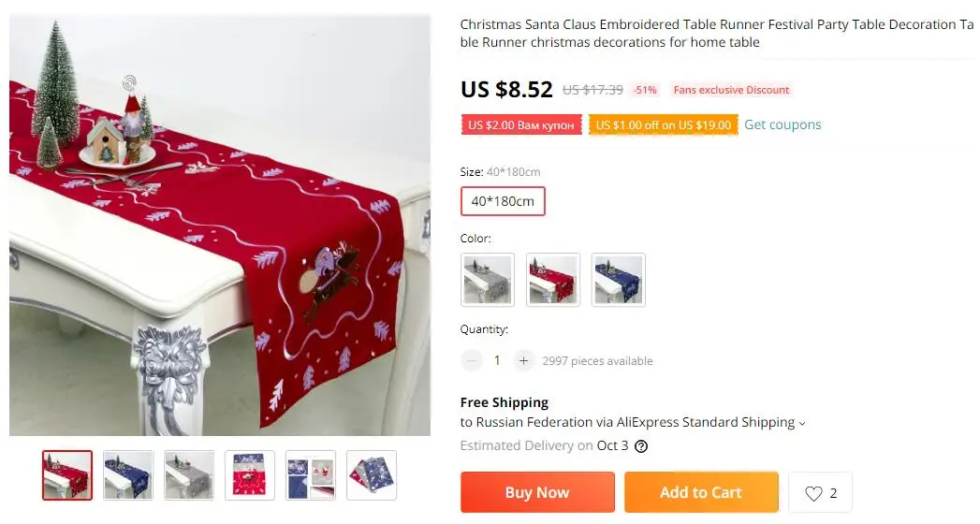
Task: Click the Buy Now button
Action: [537, 492]
